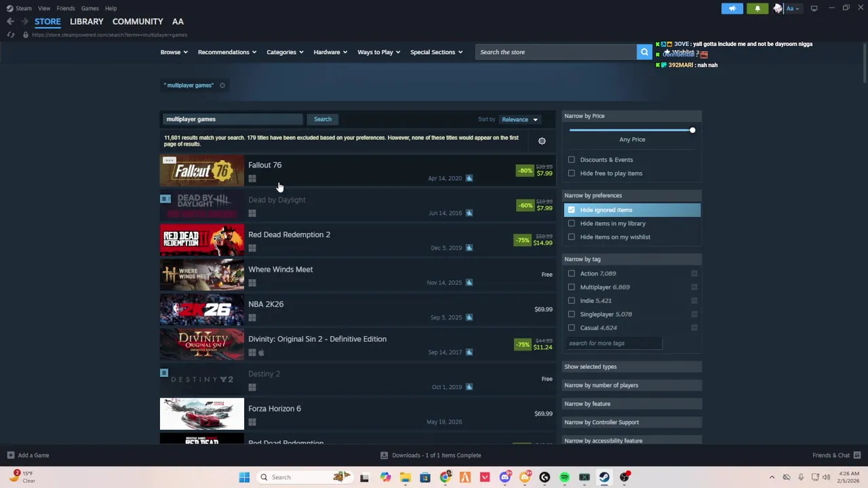Go forward with the right arrow
Image resolution: width=868 pixels, height=488 pixels.
coord(25,22)
